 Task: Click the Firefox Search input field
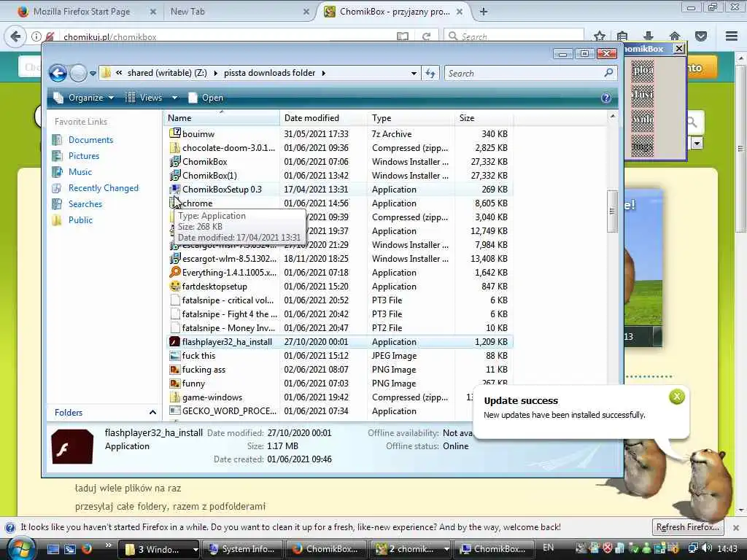(514, 36)
